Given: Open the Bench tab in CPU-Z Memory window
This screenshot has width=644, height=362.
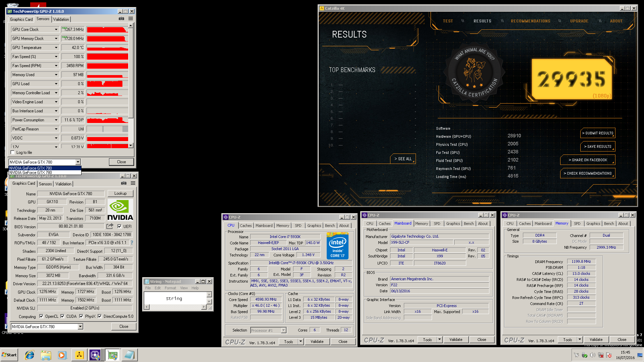Looking at the screenshot, I should coord(609,224).
